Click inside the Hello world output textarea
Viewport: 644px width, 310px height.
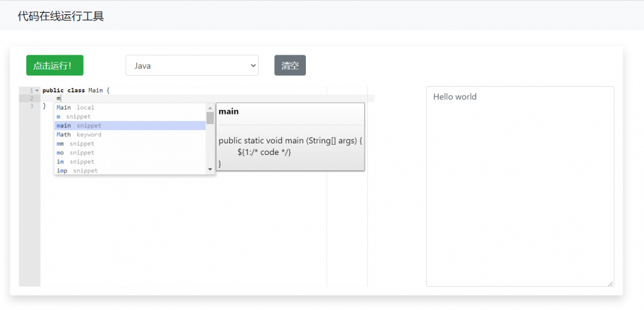520,187
